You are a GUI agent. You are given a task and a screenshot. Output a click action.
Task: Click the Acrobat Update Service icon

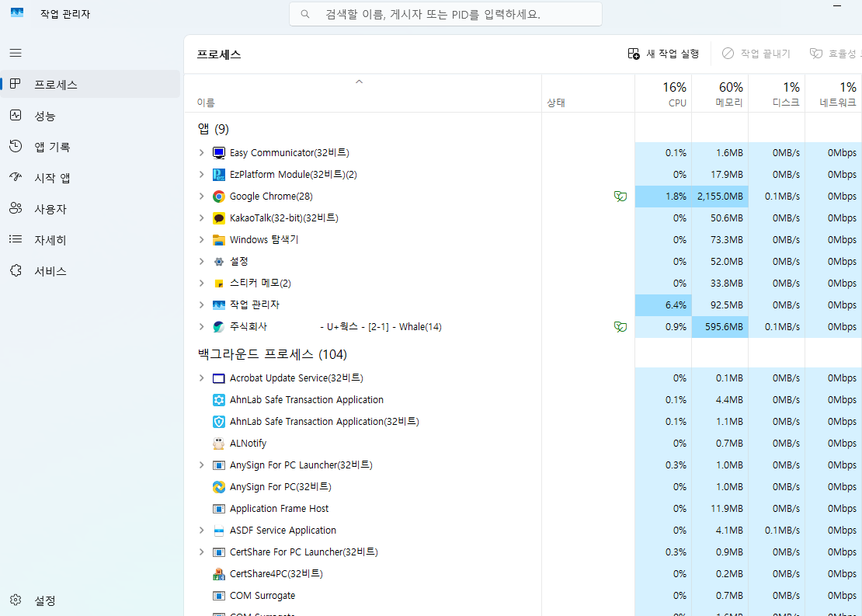[219, 378]
